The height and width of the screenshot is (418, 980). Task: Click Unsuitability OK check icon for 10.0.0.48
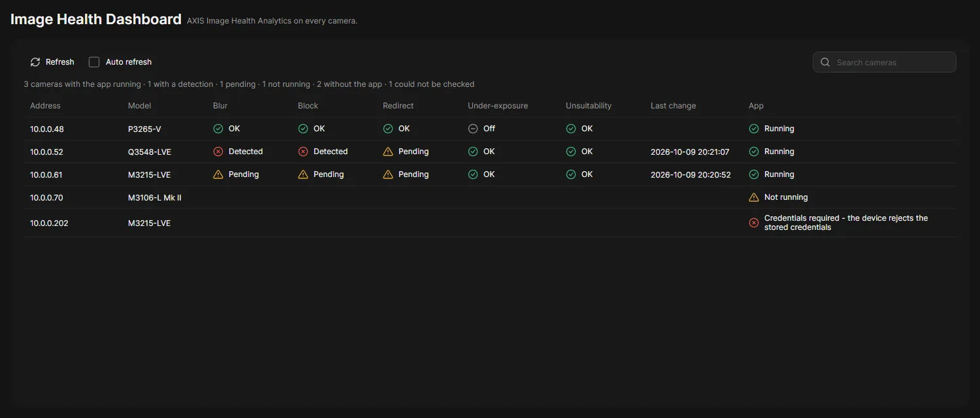(x=571, y=129)
